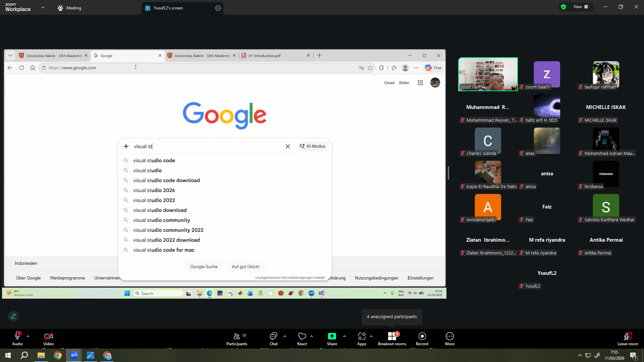
Task: Expand the audio options caret
Action: coord(28,336)
